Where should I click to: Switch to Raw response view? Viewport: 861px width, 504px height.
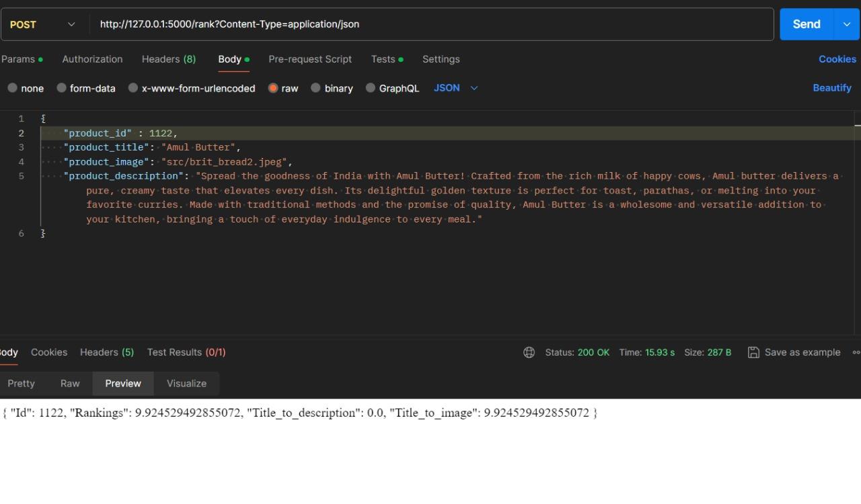click(x=70, y=384)
